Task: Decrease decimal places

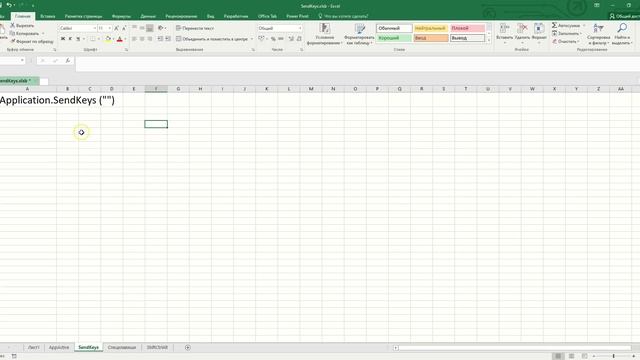Action: click(299, 39)
